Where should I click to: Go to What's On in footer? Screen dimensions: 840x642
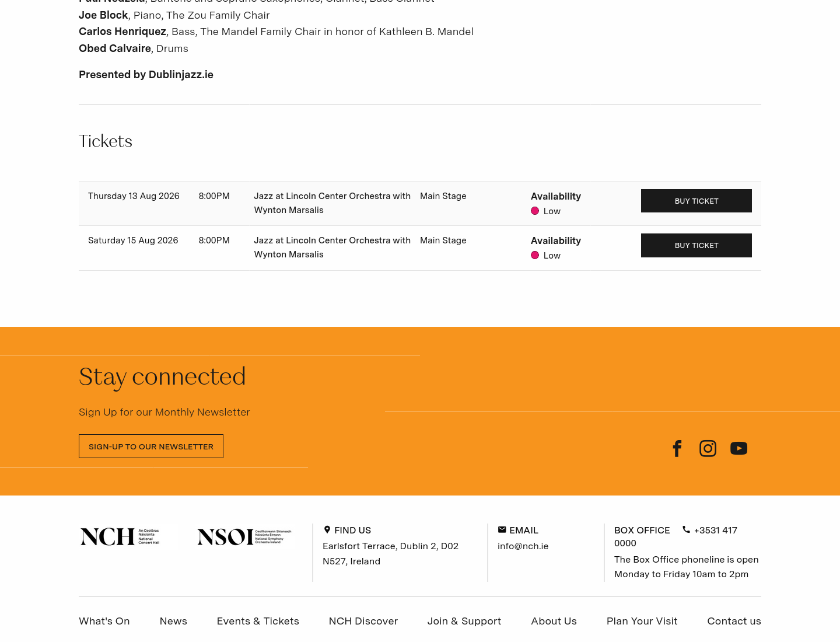[104, 621]
